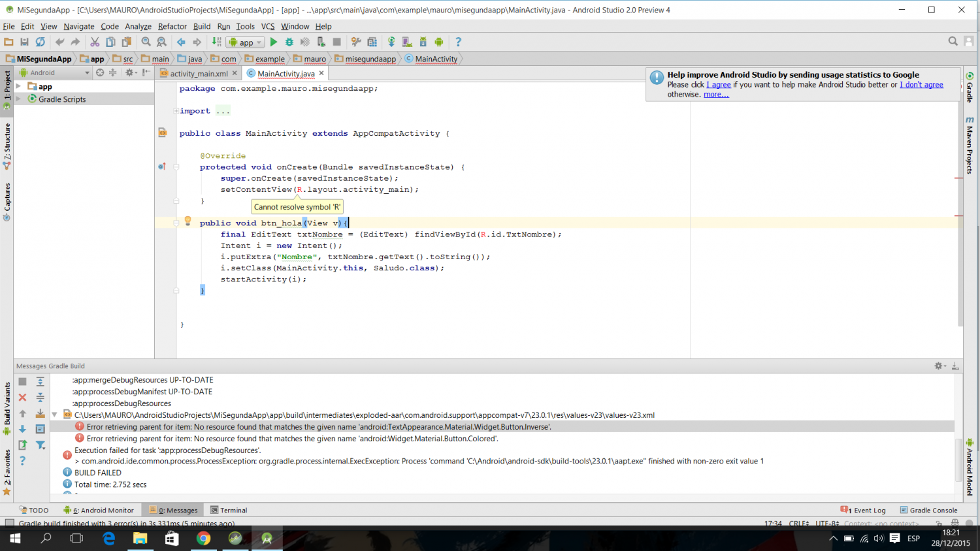Click the blue down arrow next message
Screen dimensions: 980x551
[22, 429]
